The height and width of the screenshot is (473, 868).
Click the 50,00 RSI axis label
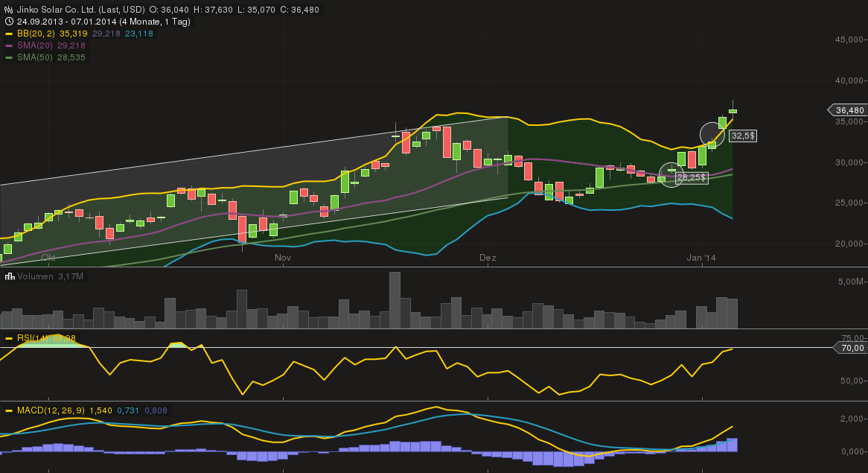pyautogui.click(x=852, y=381)
